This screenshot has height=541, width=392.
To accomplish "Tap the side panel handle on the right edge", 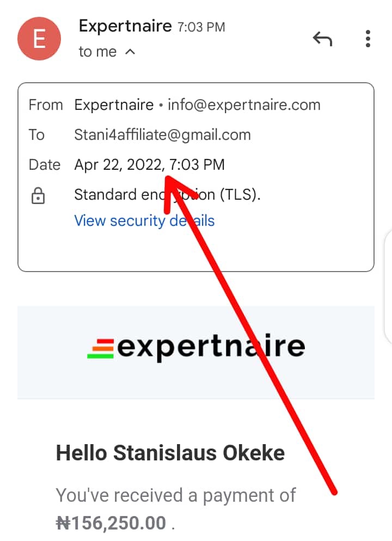I will [x=388, y=287].
